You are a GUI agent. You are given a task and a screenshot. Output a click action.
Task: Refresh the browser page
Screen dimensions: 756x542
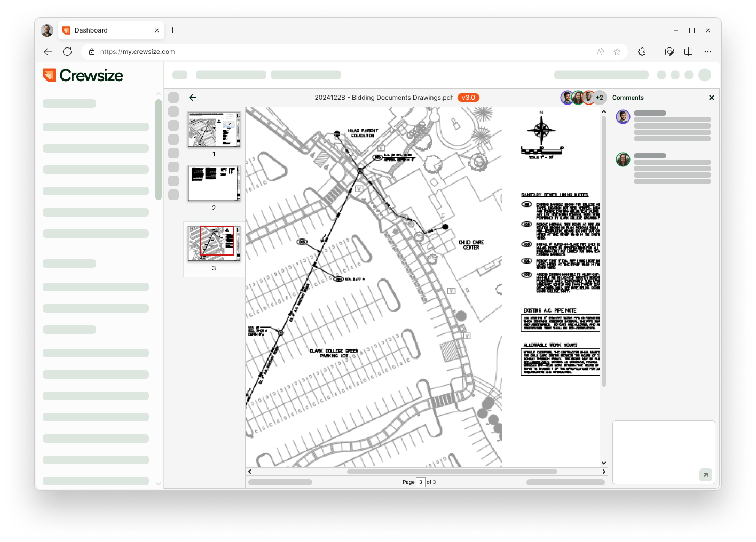[67, 52]
